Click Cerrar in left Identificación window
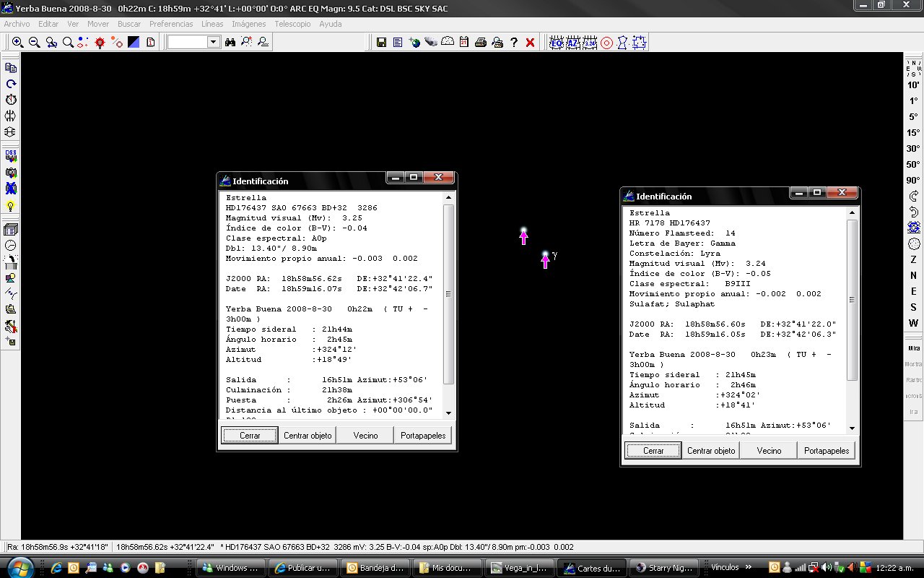This screenshot has width=924, height=578. coord(250,436)
